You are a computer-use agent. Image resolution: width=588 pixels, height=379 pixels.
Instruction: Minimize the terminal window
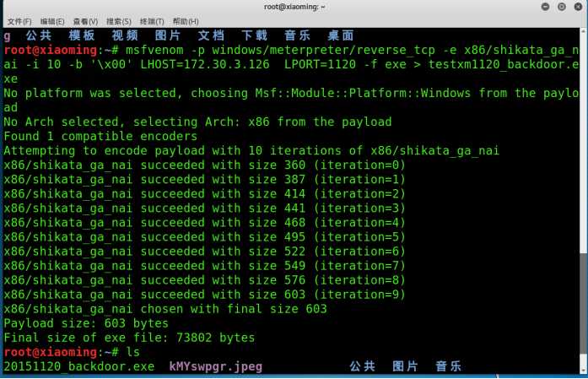[545, 7]
